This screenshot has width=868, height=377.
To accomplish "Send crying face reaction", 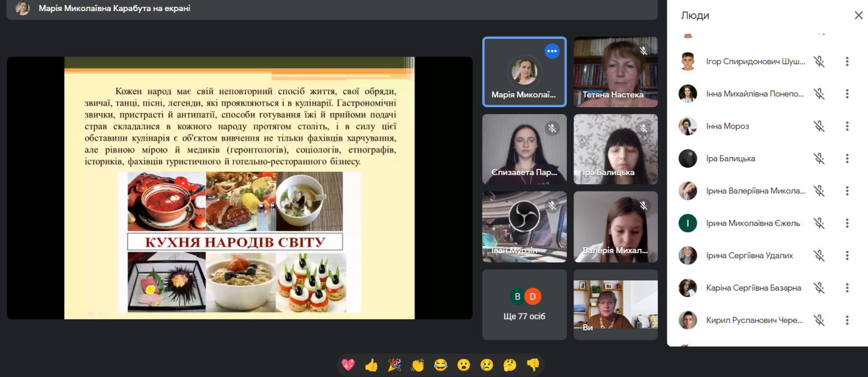I will pyautogui.click(x=487, y=365).
